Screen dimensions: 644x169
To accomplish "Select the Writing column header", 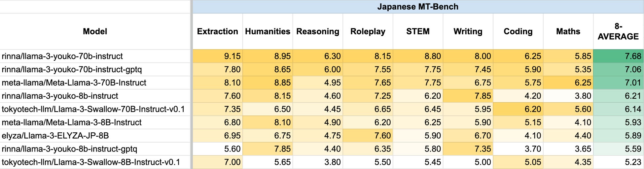I will point(468,31).
